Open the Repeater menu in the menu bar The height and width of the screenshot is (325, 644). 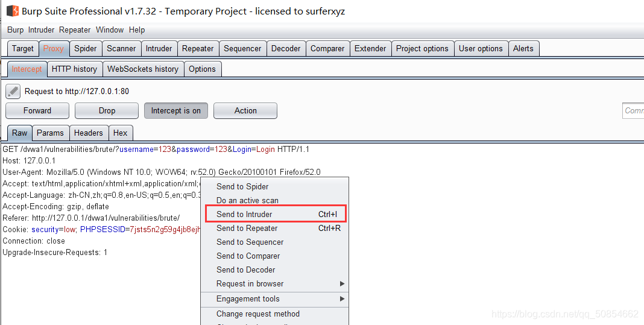pyautogui.click(x=75, y=30)
